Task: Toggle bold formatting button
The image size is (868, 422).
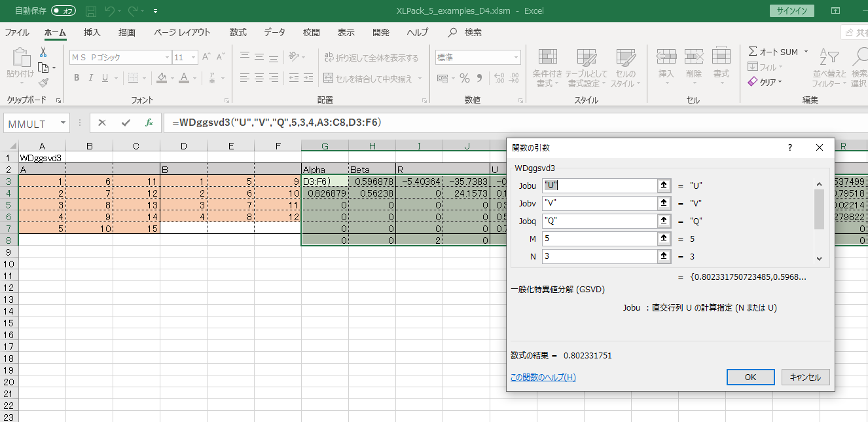Action: tap(77, 79)
